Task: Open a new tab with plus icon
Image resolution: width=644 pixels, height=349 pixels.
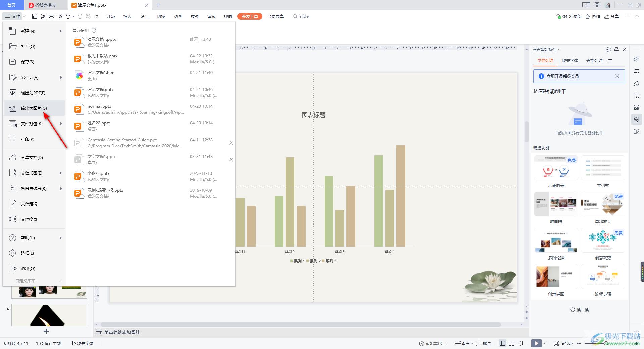Action: 158,5
